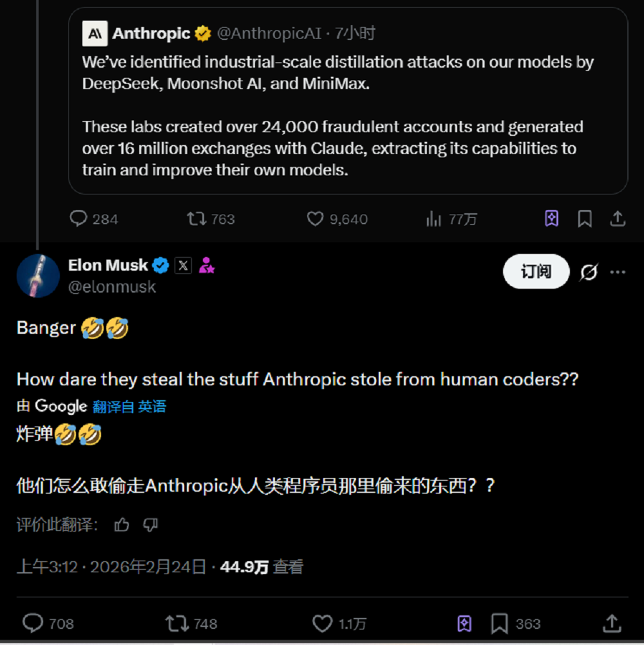This screenshot has height=645, width=644.
Task: Click the share icon on Musk's post
Action: point(612,623)
